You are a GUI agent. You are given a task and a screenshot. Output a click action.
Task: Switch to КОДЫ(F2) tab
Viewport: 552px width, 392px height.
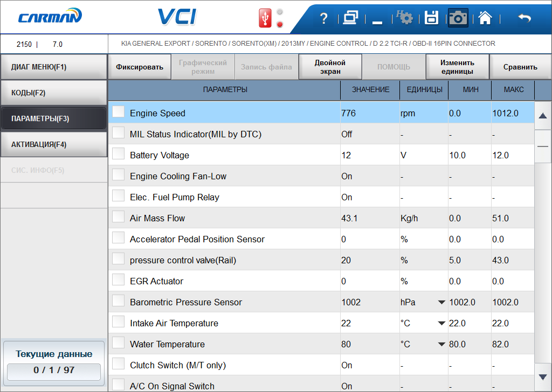(x=54, y=93)
